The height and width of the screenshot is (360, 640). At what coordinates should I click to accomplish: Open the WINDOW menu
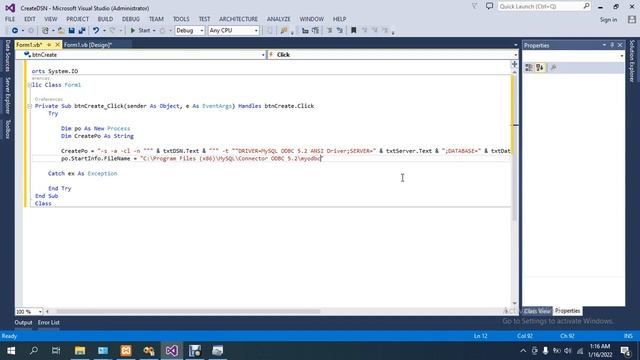pos(311,19)
